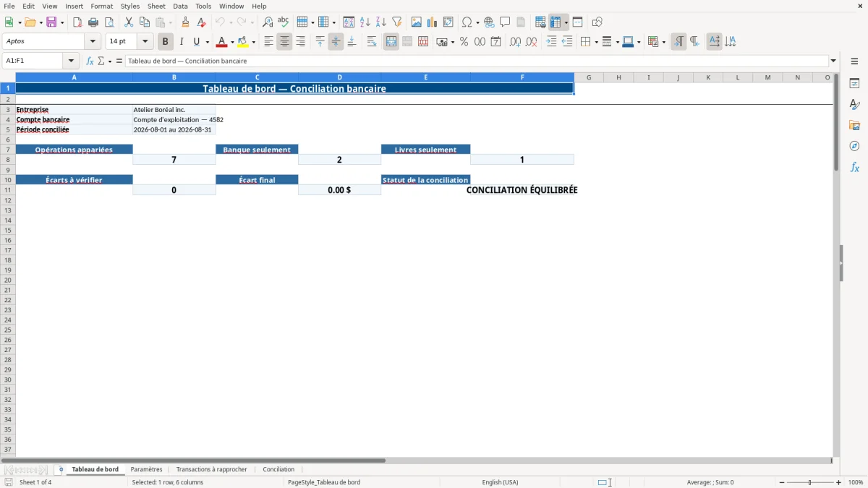The image size is (868, 488).
Task: Click the zoom slider handle
Action: [810, 482]
